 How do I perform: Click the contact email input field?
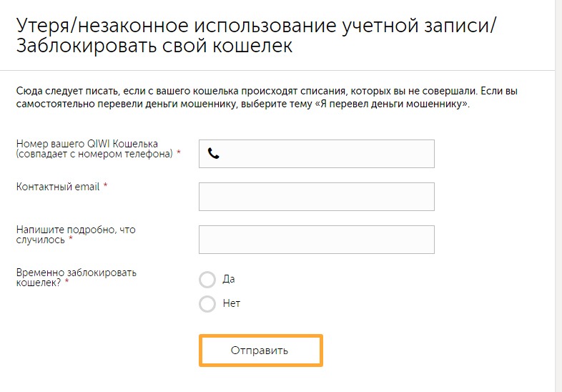coord(316,197)
